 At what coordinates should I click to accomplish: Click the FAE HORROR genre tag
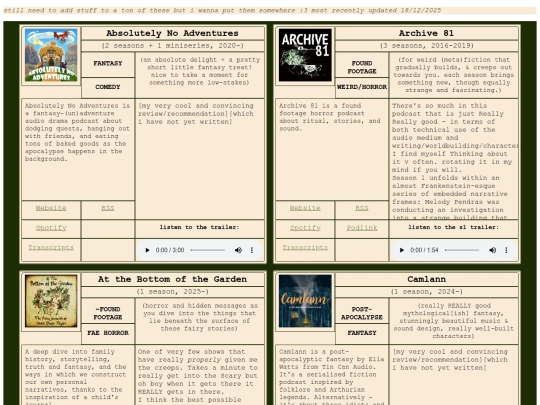click(108, 333)
